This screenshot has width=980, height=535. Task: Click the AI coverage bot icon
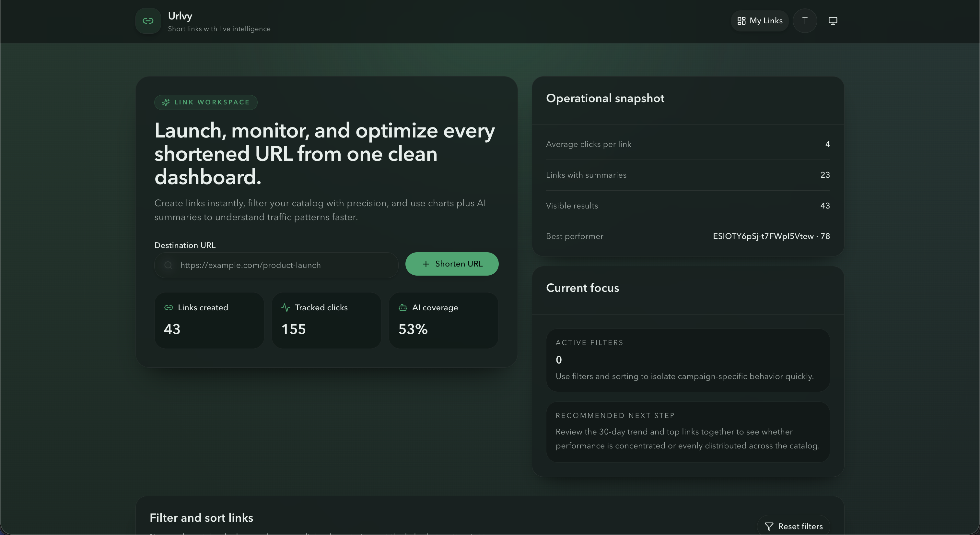pyautogui.click(x=403, y=307)
